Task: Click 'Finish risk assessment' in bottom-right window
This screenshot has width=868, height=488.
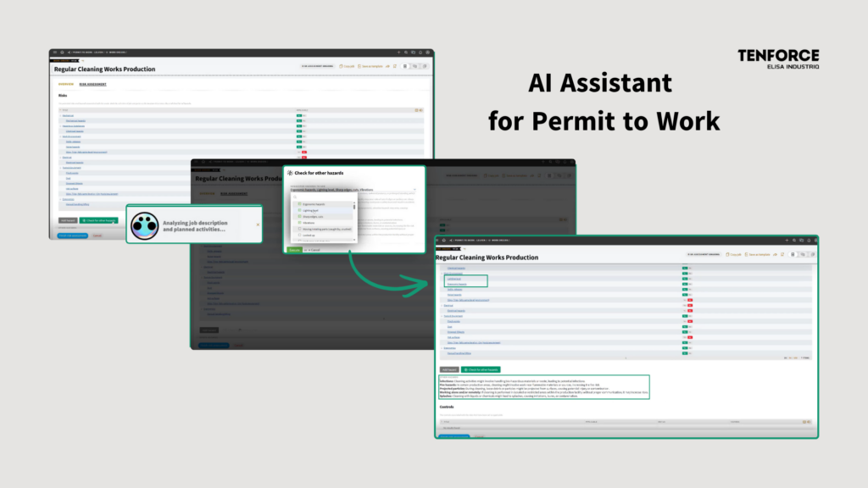Action: tap(454, 436)
